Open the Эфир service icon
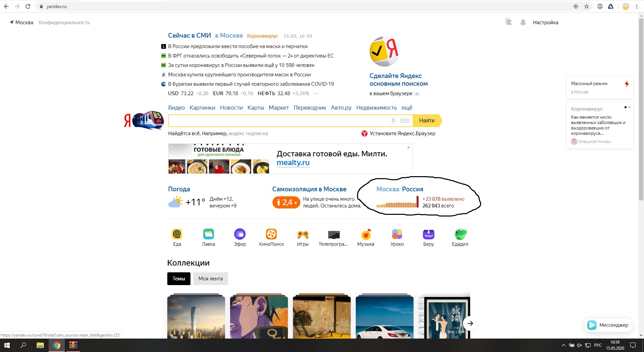The image size is (644, 352). tap(240, 234)
